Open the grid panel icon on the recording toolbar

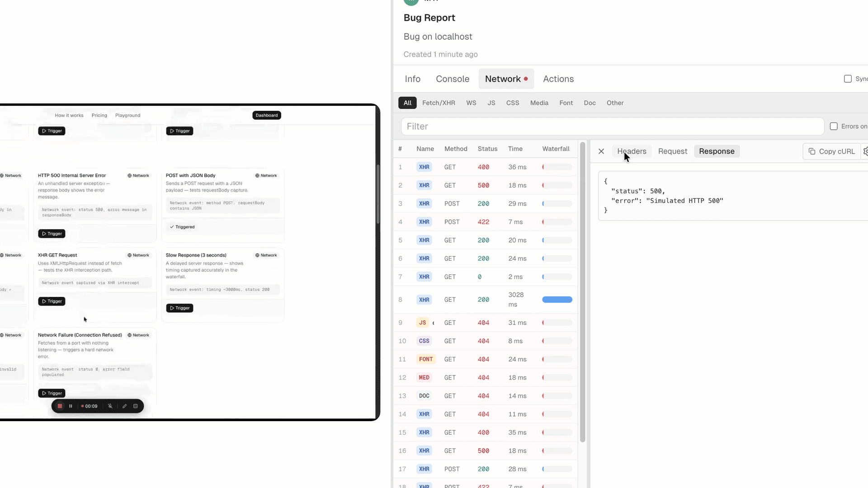click(135, 406)
